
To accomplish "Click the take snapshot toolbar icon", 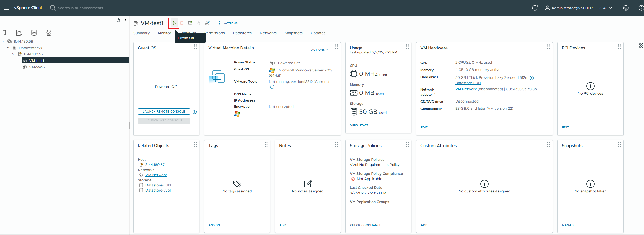I will [208, 23].
